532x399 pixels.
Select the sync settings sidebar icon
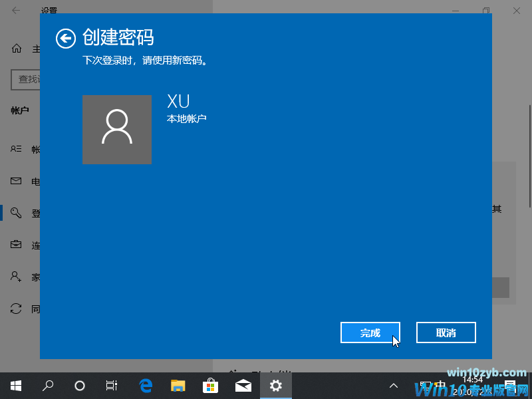click(x=17, y=309)
